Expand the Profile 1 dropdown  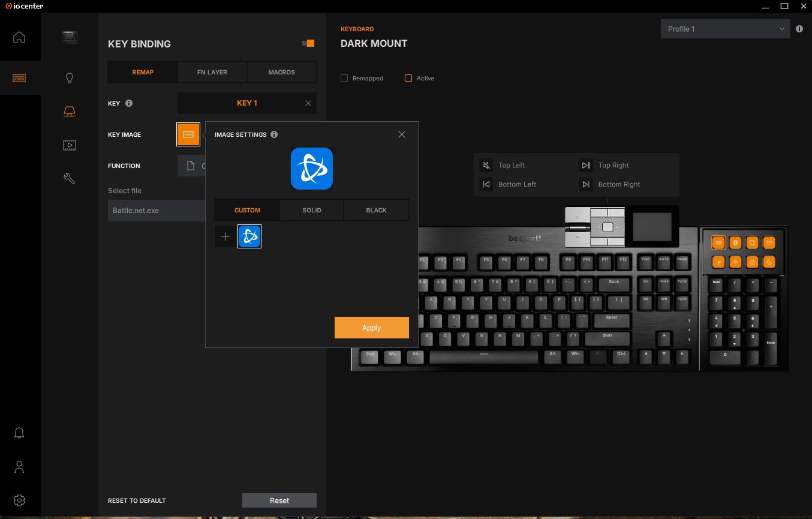coord(725,29)
